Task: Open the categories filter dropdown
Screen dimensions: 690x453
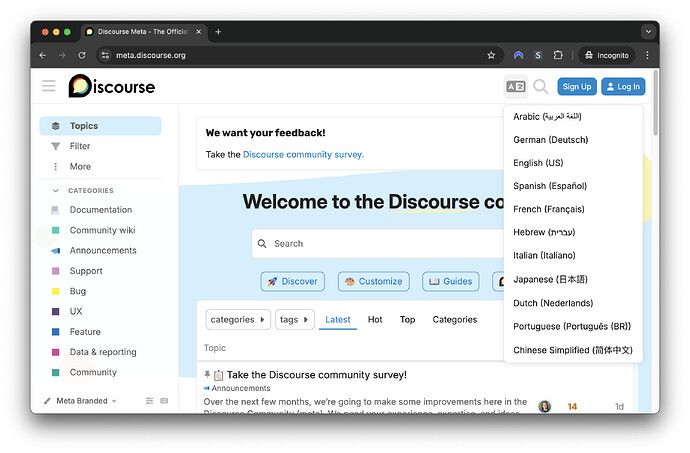Action: 238,320
